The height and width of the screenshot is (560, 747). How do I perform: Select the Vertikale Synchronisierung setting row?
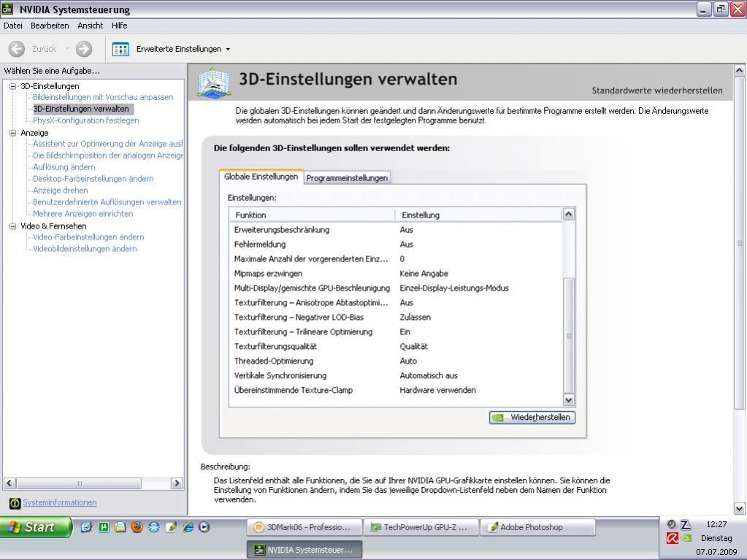coord(396,376)
